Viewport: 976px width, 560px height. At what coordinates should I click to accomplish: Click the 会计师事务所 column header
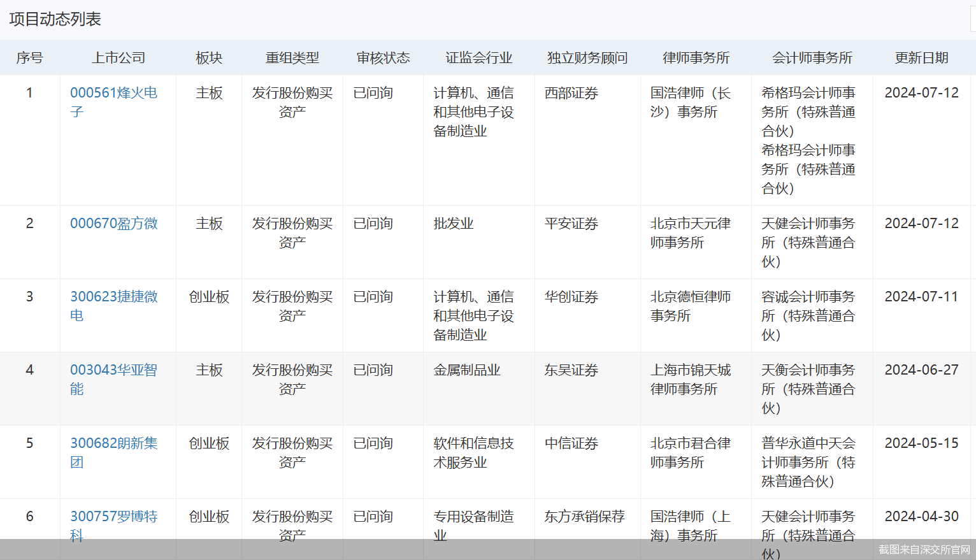coord(812,58)
